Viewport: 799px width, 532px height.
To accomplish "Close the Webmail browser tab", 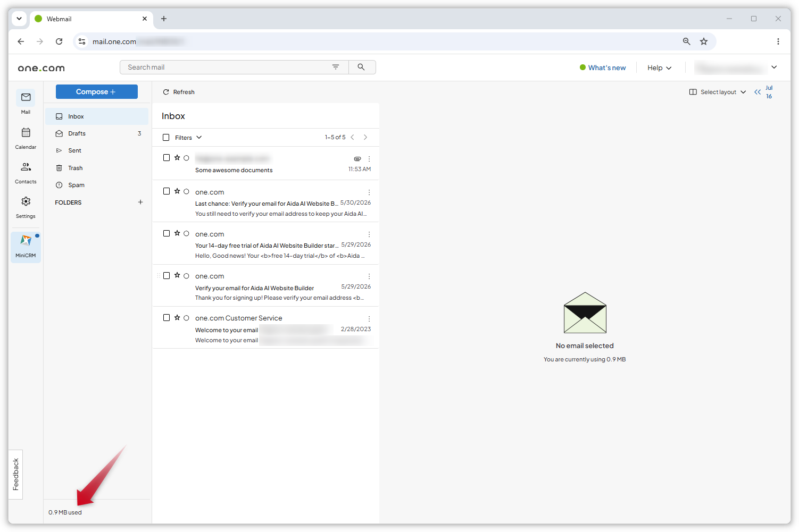I will point(145,19).
